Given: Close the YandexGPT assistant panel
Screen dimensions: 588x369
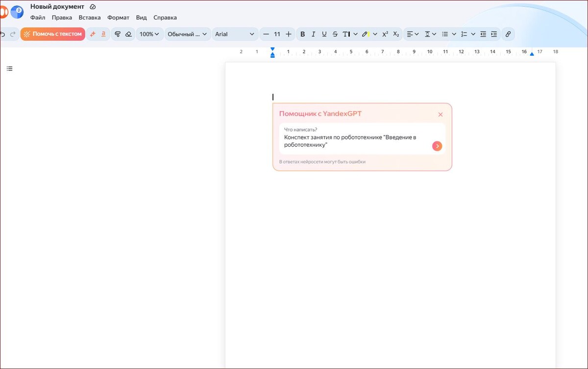Looking at the screenshot, I should point(441,115).
